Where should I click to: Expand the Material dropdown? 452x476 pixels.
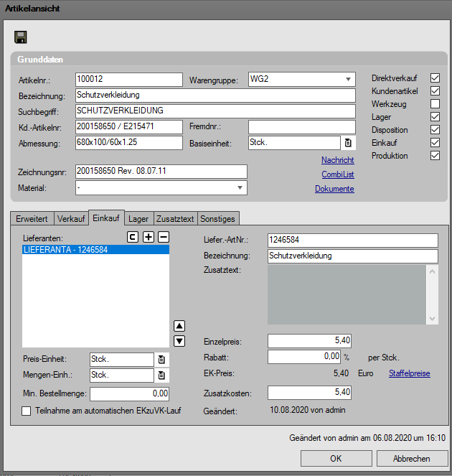pos(161,188)
